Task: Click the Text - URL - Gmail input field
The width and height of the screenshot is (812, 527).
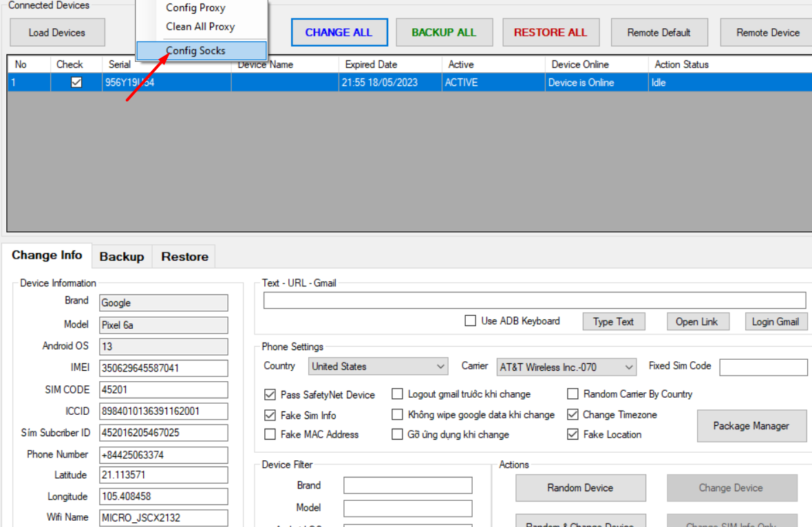Action: coord(534,301)
